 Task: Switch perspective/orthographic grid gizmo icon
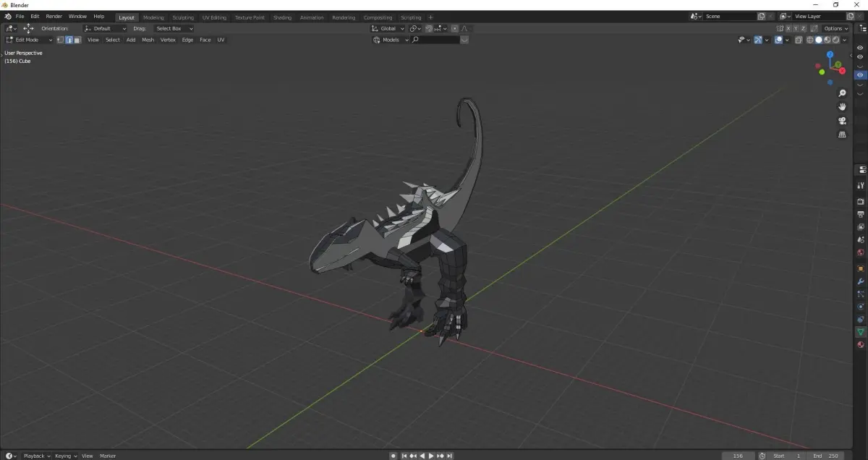click(x=842, y=135)
